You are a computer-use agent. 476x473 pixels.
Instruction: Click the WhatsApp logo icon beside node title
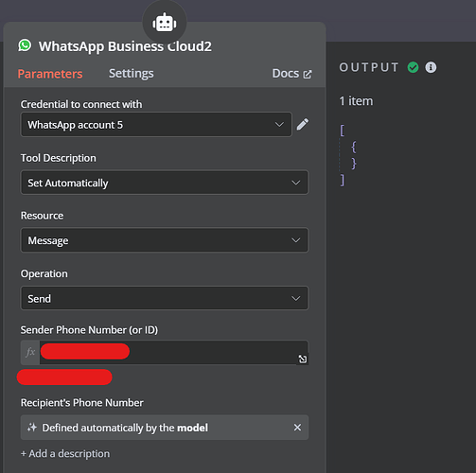(25, 45)
